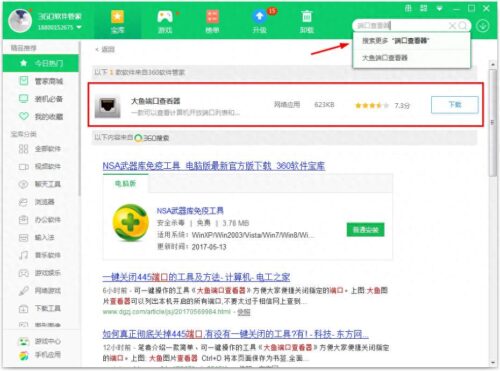Open the download manager circle-arrow icon
This screenshot has width=500, height=371.
click(482, 26)
